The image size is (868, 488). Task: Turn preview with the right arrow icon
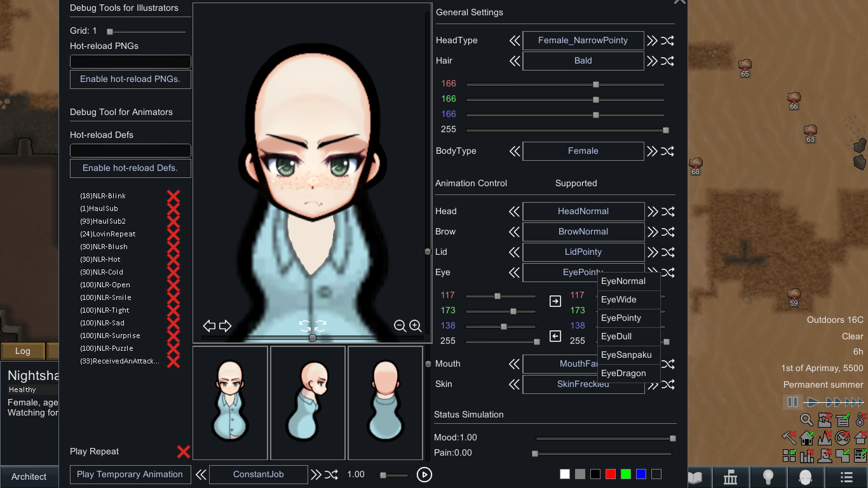point(226,326)
